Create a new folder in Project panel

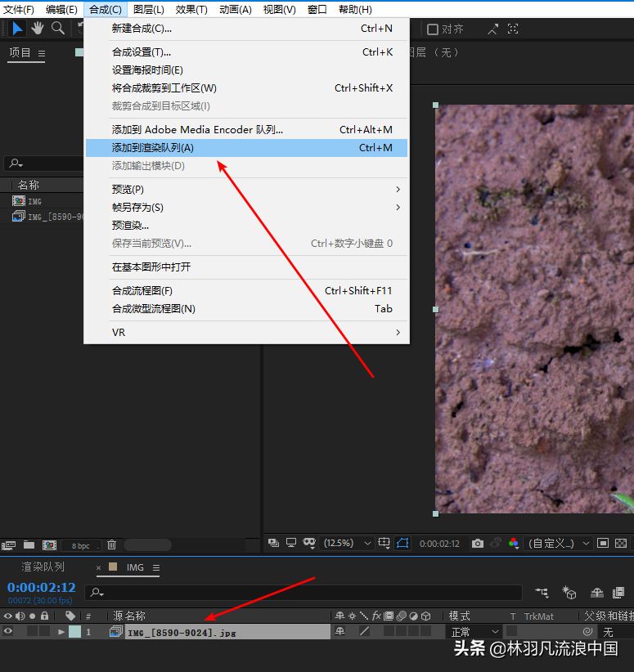pyautogui.click(x=29, y=544)
